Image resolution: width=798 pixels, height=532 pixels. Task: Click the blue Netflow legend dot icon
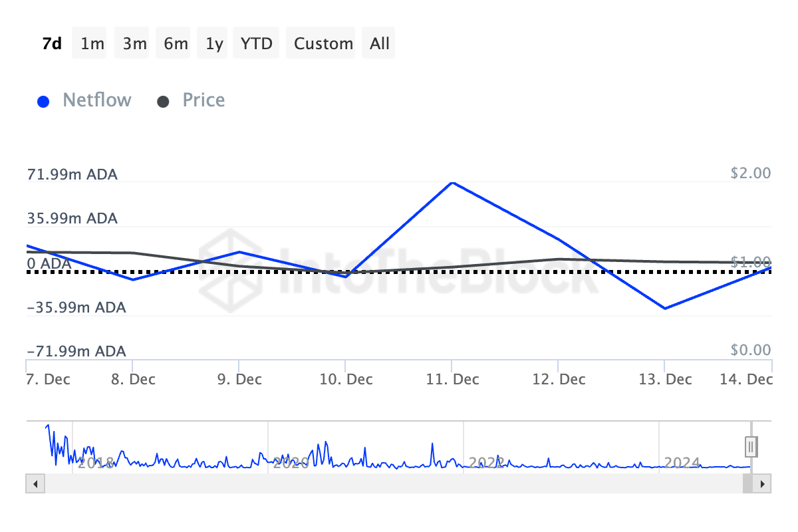tap(43, 100)
